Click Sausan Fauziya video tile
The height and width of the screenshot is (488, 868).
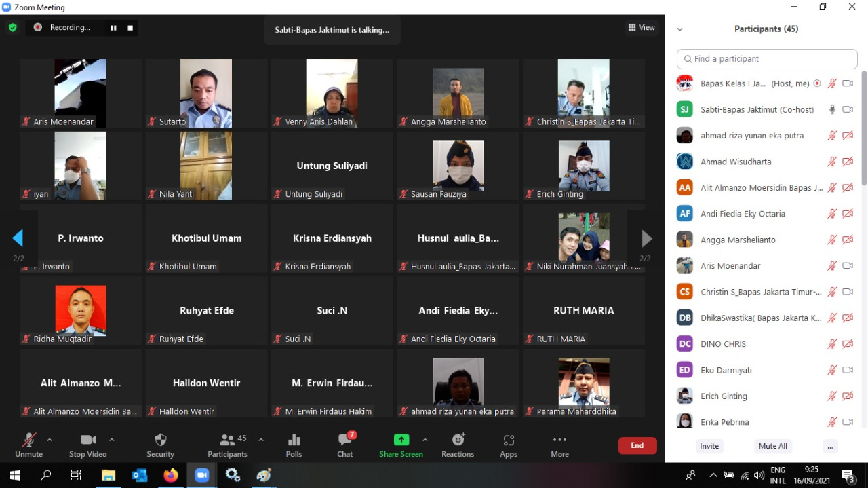click(x=458, y=166)
